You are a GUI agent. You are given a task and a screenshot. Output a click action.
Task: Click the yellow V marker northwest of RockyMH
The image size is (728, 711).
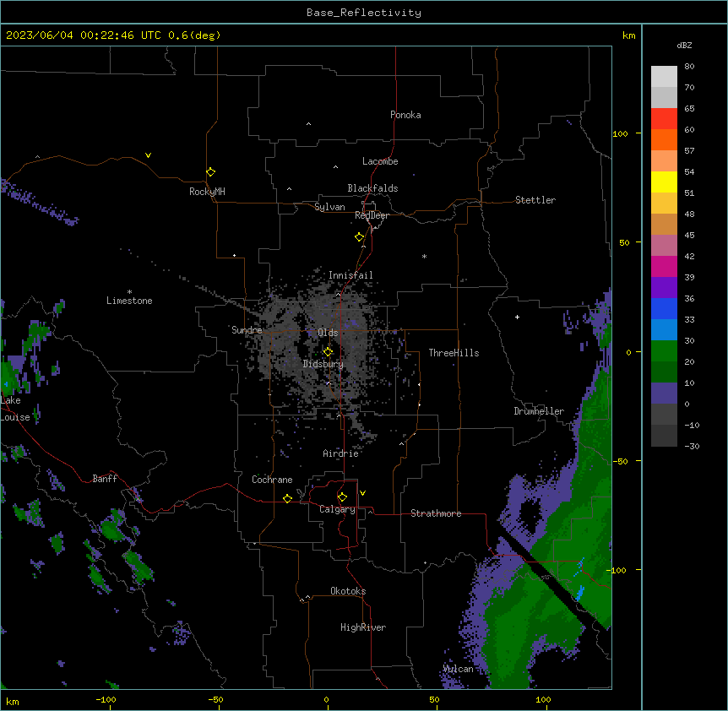148,155
